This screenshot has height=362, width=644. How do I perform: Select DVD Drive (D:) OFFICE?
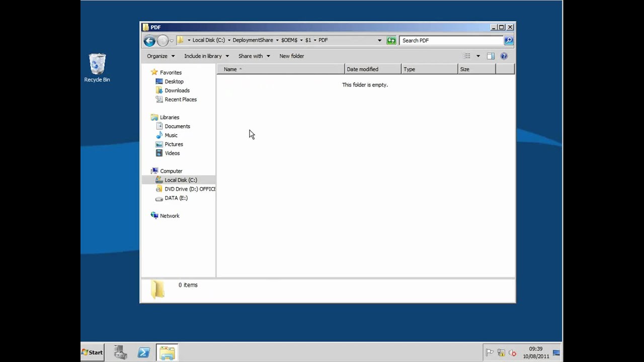190,189
